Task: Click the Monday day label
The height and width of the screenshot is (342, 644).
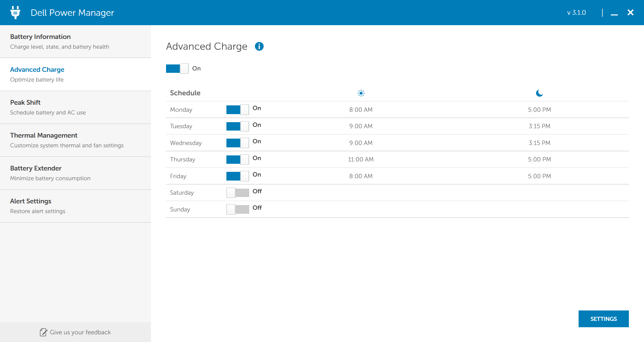Action: pos(181,110)
